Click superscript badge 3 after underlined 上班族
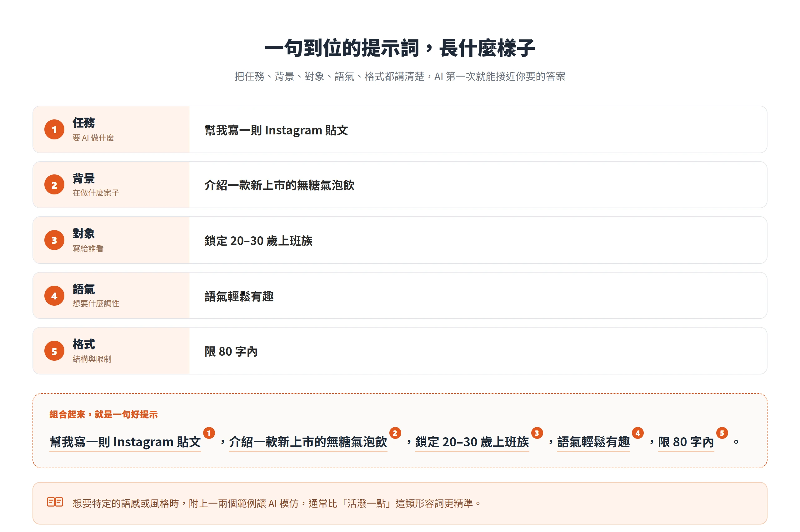 coord(537,433)
